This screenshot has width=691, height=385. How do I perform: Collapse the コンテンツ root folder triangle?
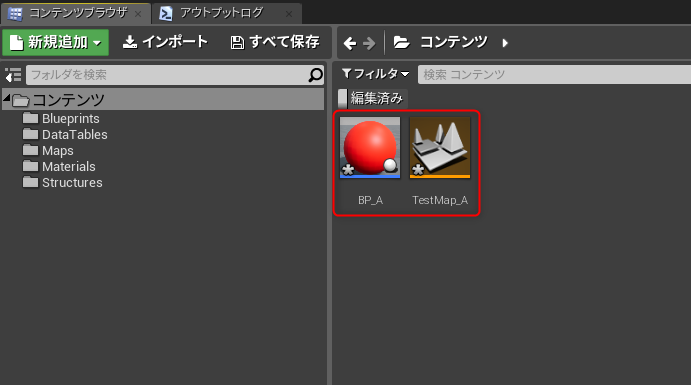pos(7,97)
